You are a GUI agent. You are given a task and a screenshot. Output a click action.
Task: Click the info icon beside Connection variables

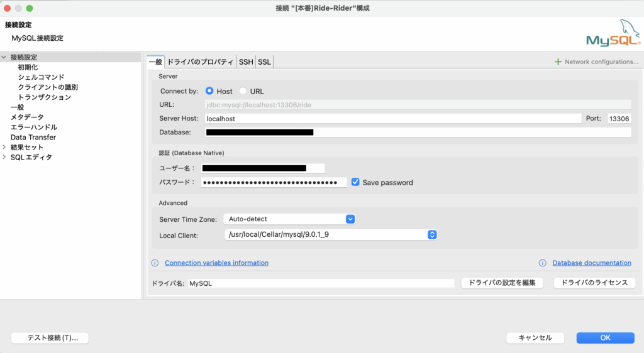pos(155,263)
